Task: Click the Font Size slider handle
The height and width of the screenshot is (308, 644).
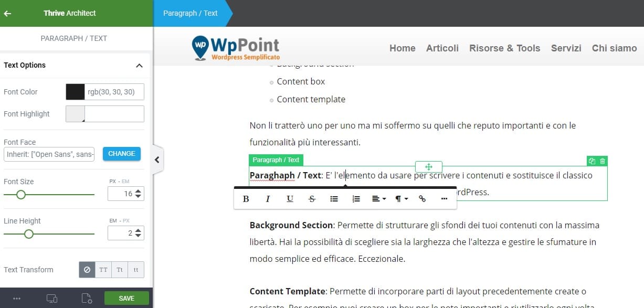Action: tap(21, 195)
